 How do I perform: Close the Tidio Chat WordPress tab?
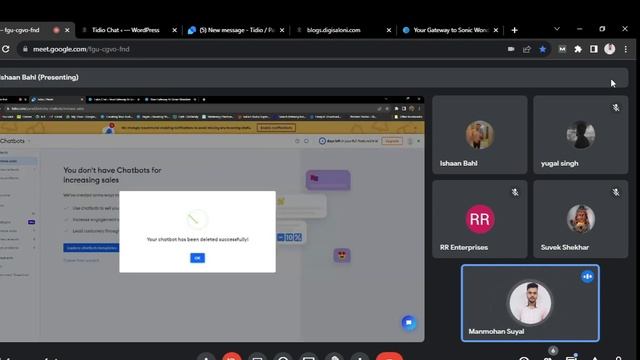[175, 30]
